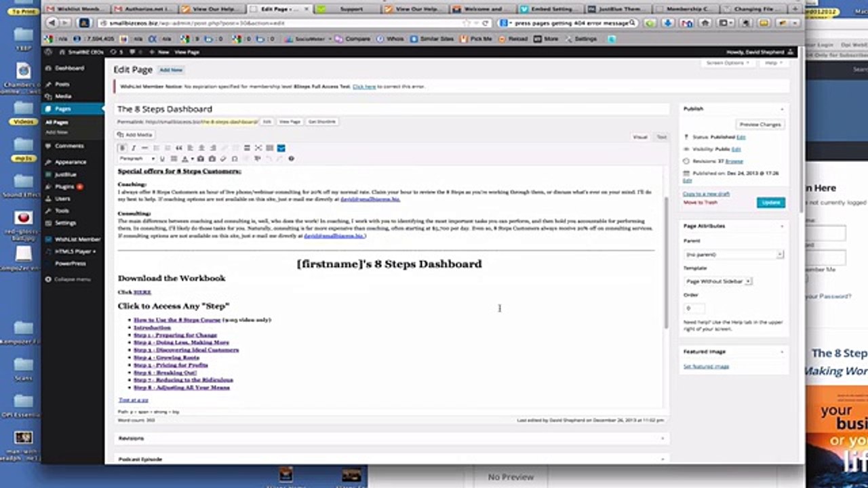Align text right in the editor
This screenshot has height=488, width=868.
213,148
